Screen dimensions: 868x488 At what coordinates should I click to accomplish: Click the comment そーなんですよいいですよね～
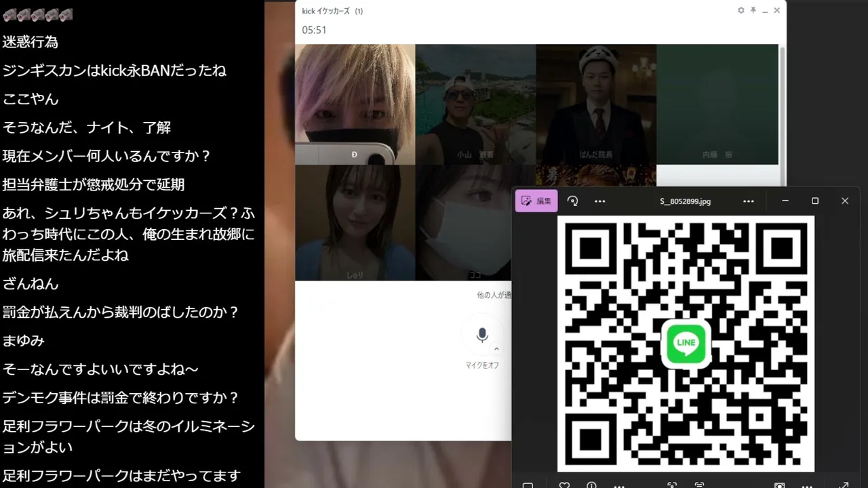point(100,369)
